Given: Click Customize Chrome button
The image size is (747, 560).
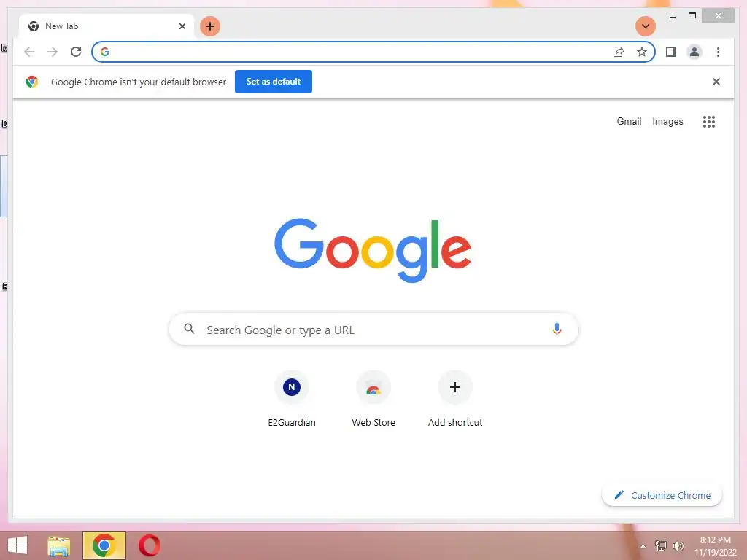Looking at the screenshot, I should tap(662, 495).
